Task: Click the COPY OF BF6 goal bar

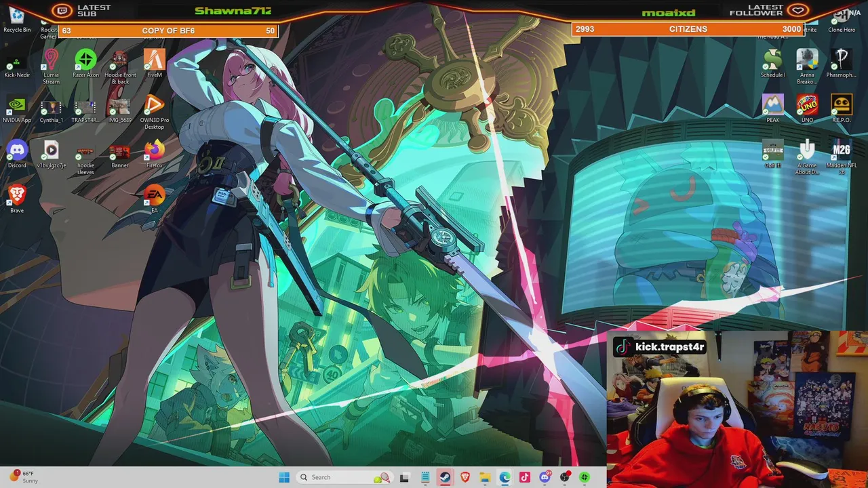Action: [x=168, y=30]
